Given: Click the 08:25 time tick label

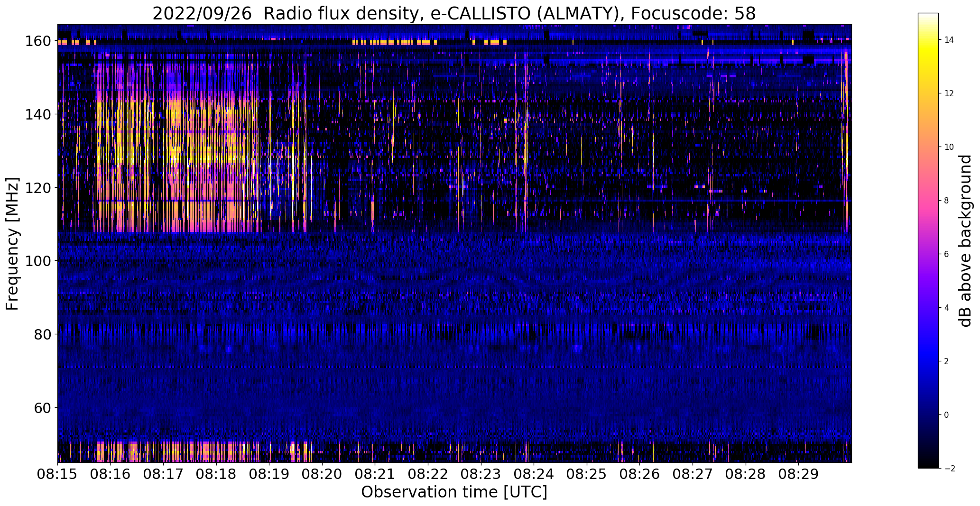Looking at the screenshot, I should [587, 474].
